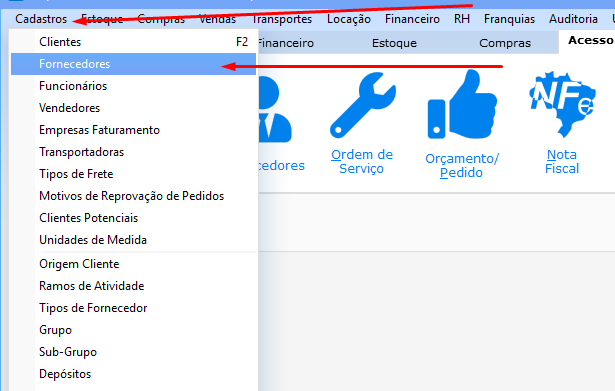This screenshot has width=615, height=391.
Task: Click the wrench Ordem de Serviço icon
Action: pyautogui.click(x=362, y=105)
